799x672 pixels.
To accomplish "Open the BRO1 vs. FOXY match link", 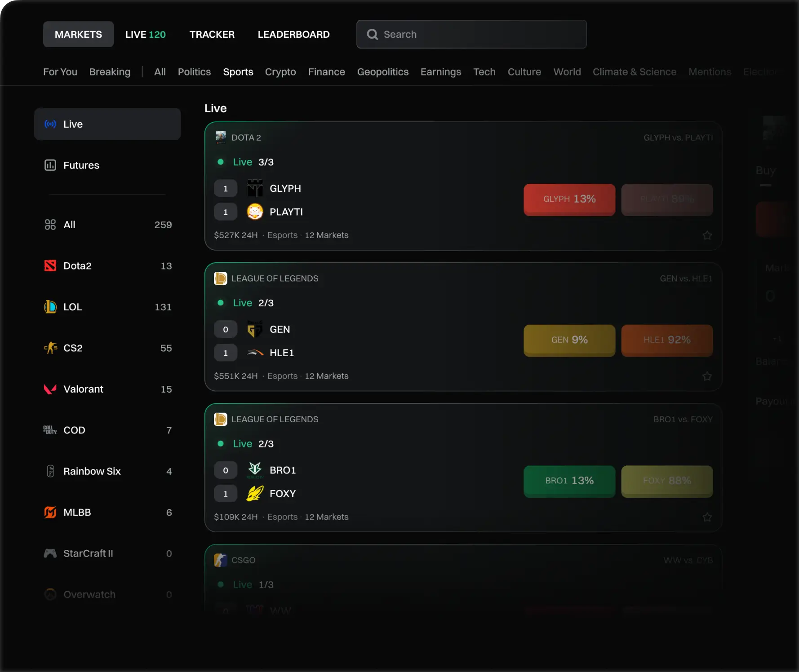I will tap(683, 419).
